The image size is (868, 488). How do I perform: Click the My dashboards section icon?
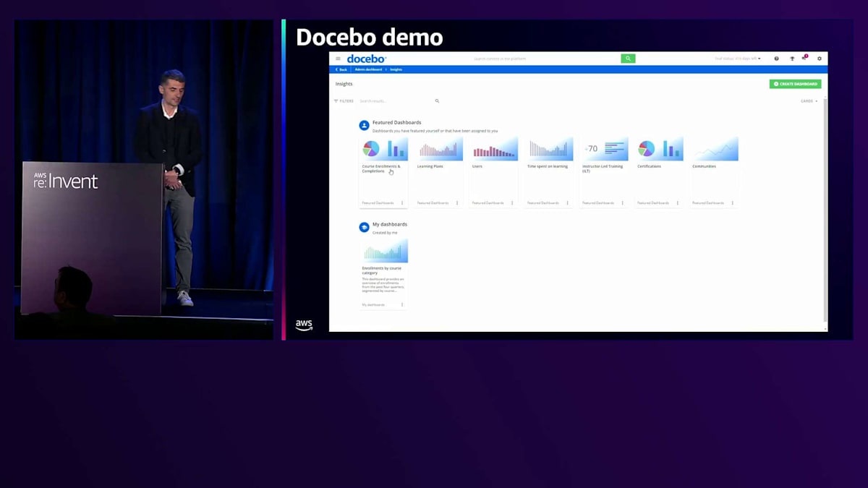point(365,227)
